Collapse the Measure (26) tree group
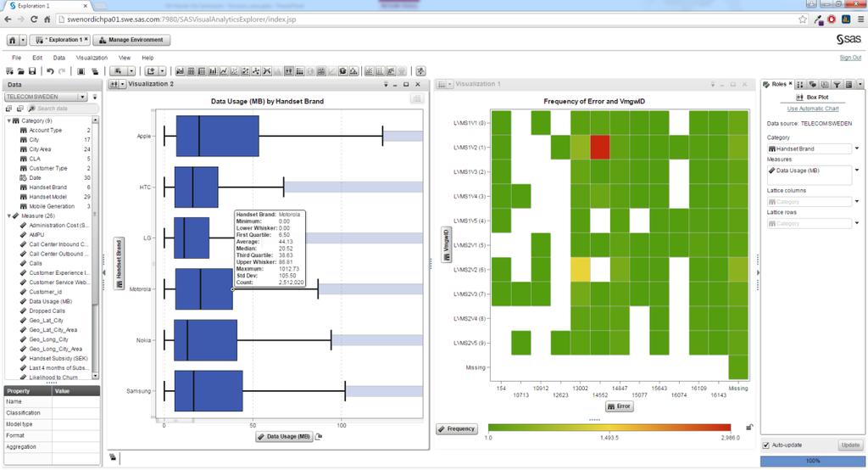This screenshot has width=868, height=470. tap(8, 216)
